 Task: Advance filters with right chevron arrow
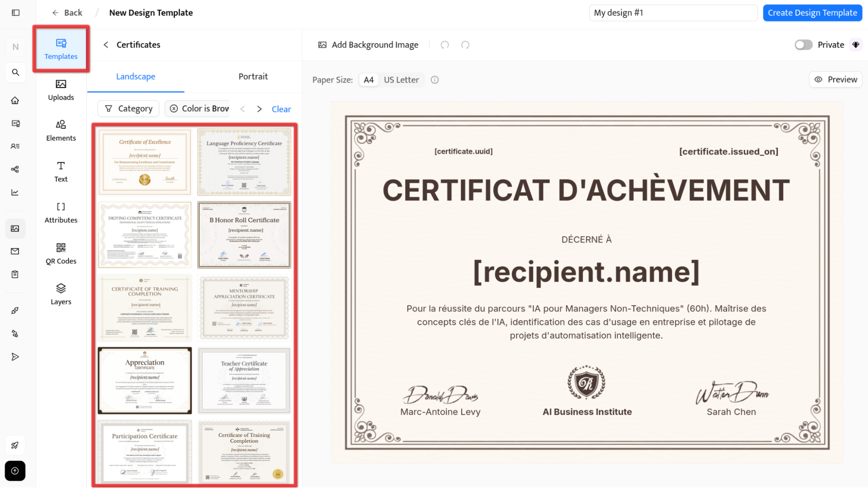tap(259, 109)
